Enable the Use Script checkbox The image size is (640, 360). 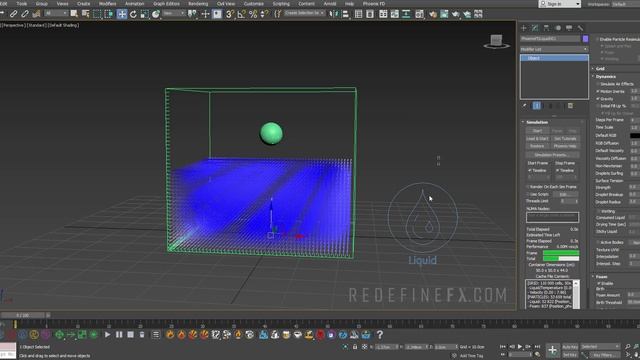tap(528, 194)
